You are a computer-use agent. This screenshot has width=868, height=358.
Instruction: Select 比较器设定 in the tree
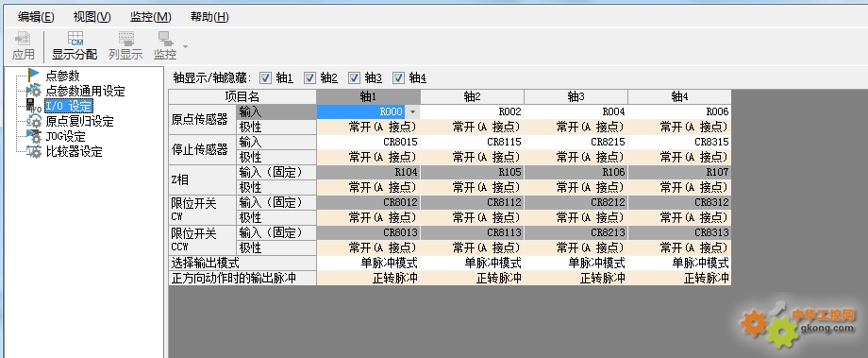pyautogui.click(x=75, y=151)
